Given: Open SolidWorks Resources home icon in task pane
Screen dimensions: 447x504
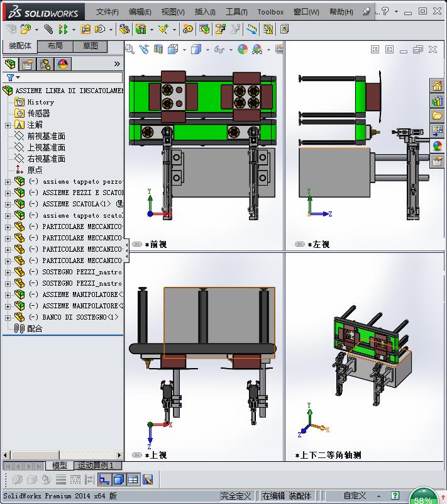Looking at the screenshot, I should (437, 86).
